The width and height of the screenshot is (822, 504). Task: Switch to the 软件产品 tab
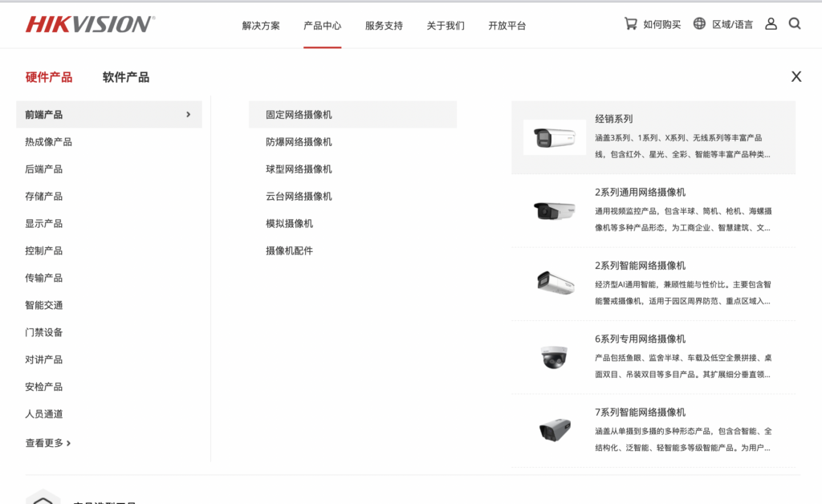[126, 77]
